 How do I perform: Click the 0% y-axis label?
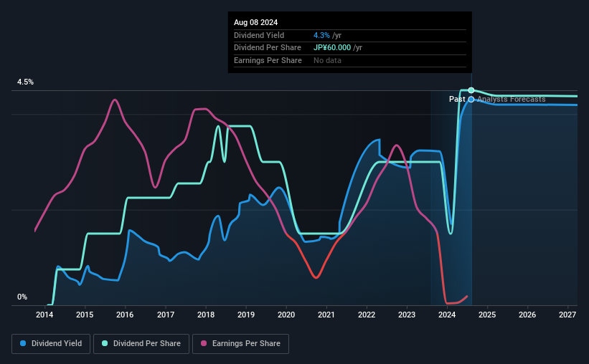(22, 297)
